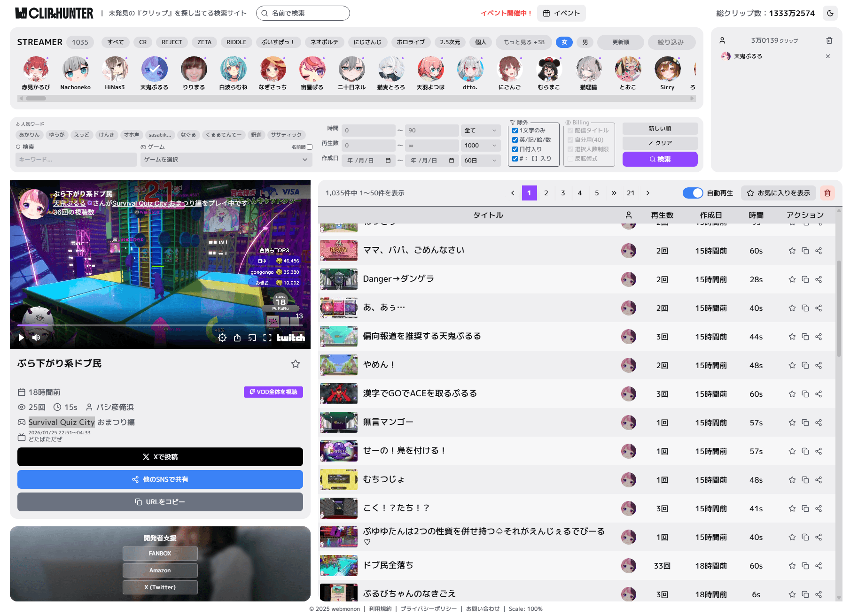Select the ホロライブ streamer filter

pyautogui.click(x=411, y=42)
